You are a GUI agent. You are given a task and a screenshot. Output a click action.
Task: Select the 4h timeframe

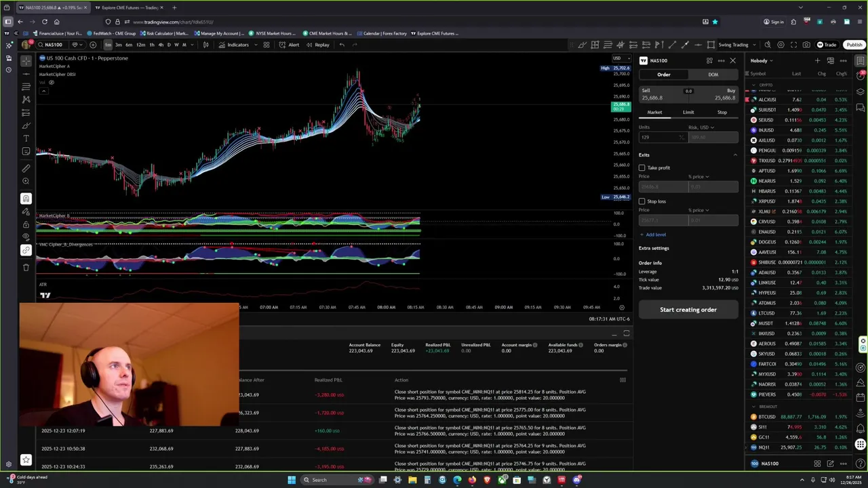click(160, 45)
